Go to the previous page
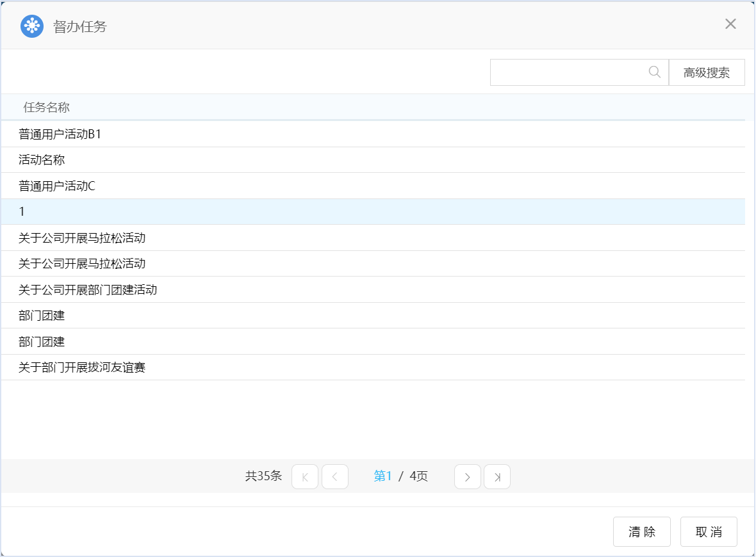 (x=335, y=477)
